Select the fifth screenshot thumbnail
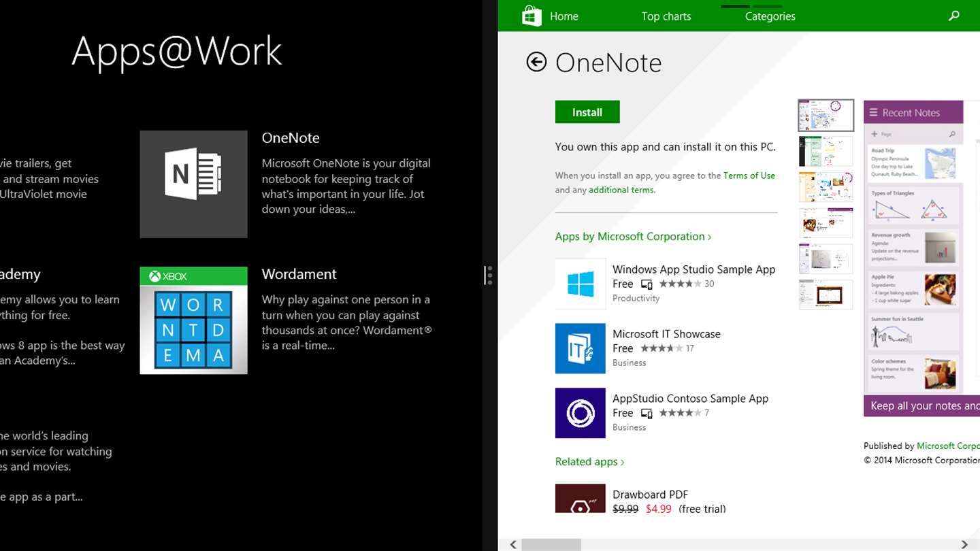The image size is (980, 551). point(826,258)
